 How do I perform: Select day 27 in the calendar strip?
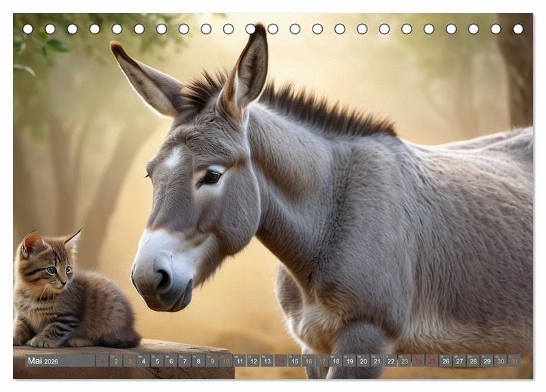(x=459, y=361)
